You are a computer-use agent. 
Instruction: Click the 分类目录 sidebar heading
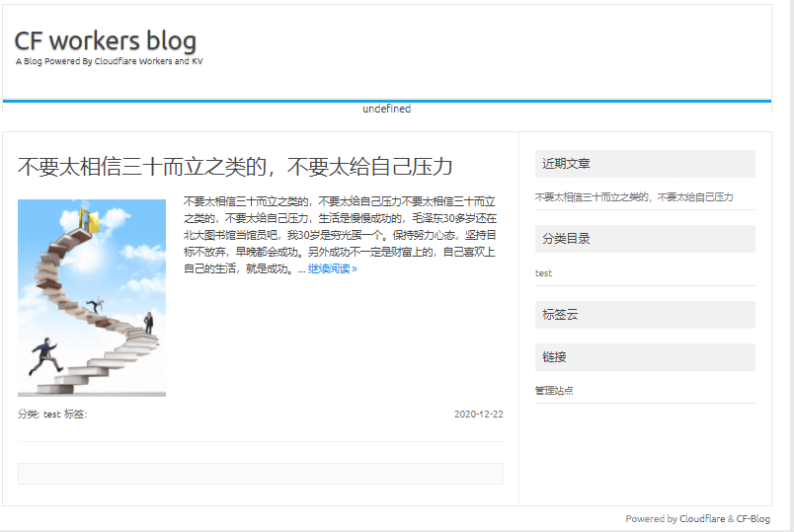click(x=566, y=239)
